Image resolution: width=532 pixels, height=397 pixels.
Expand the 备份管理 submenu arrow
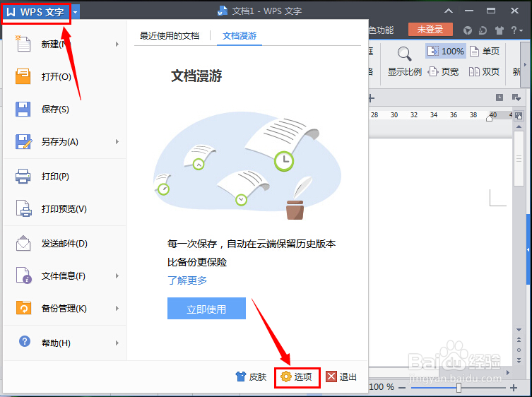tap(117, 309)
